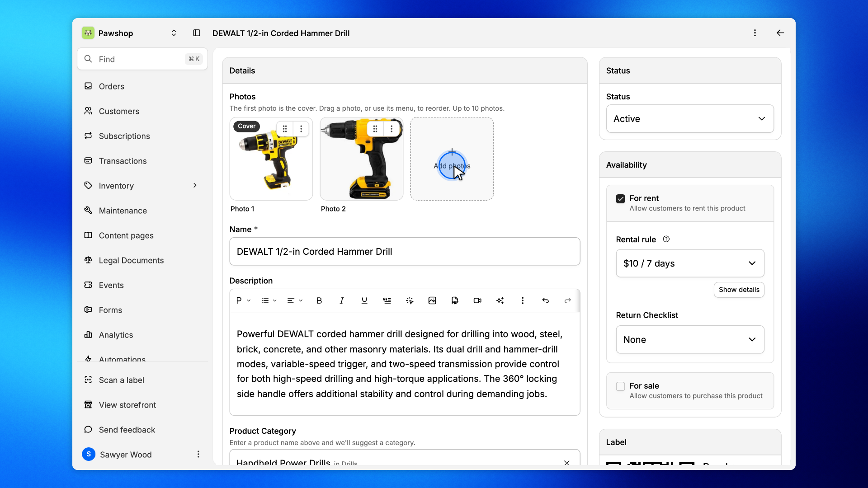Click the Rental rule help icon
Image resolution: width=868 pixels, height=488 pixels.
tap(666, 239)
